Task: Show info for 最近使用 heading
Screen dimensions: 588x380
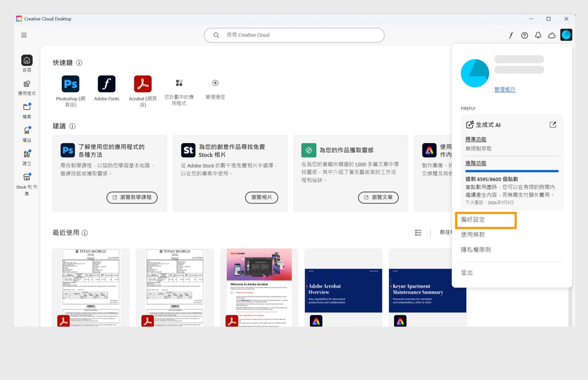Action: [x=85, y=233]
